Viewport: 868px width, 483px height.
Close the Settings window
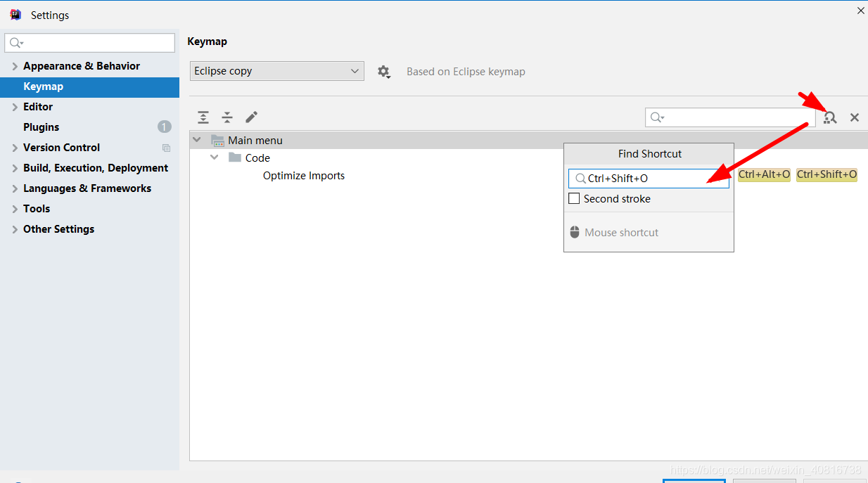[x=861, y=11]
